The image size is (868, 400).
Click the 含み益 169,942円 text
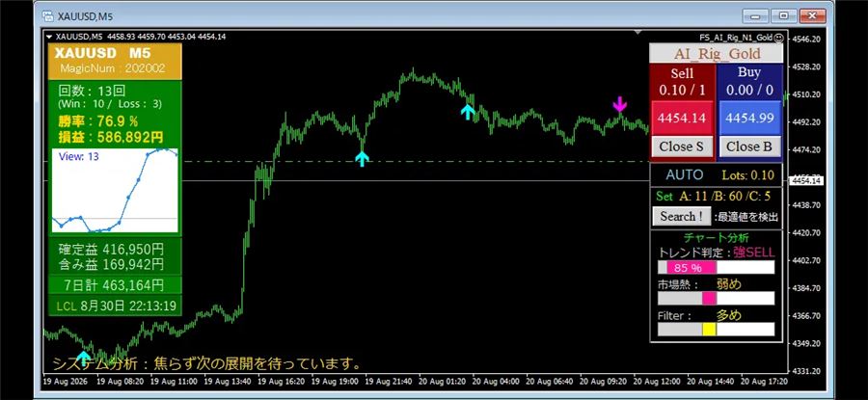click(111, 264)
